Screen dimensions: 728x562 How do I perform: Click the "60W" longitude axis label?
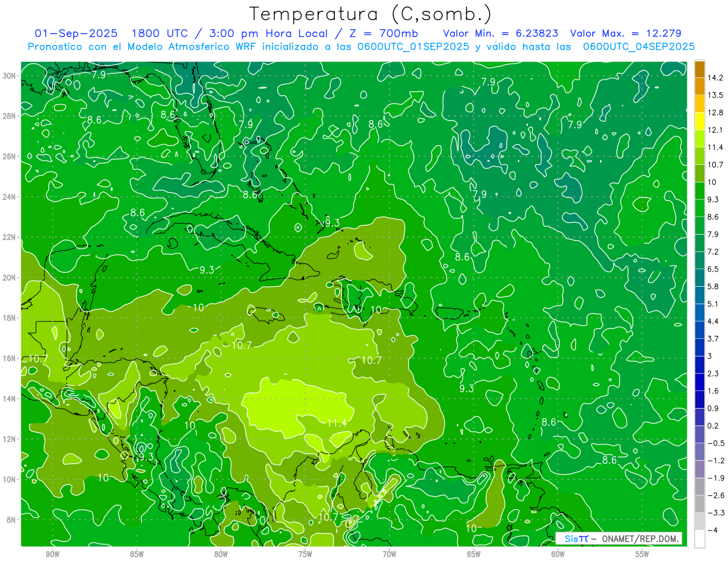[558, 554]
